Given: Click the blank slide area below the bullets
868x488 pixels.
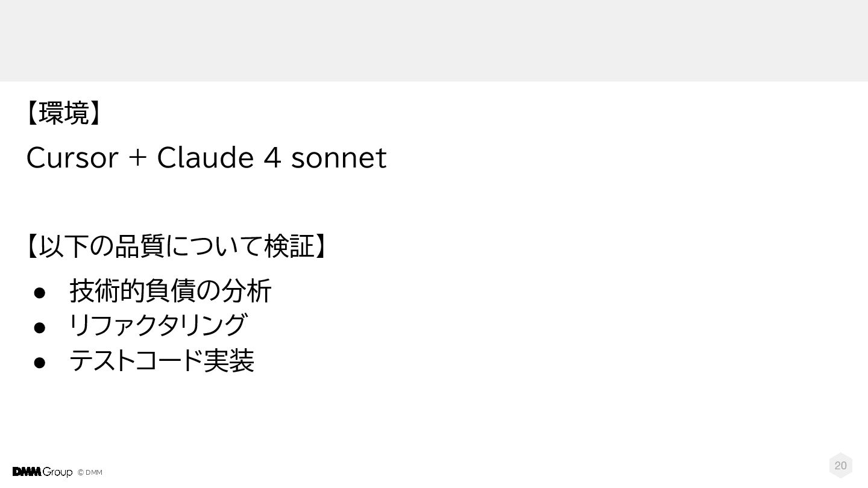Looking at the screenshot, I should [434, 416].
